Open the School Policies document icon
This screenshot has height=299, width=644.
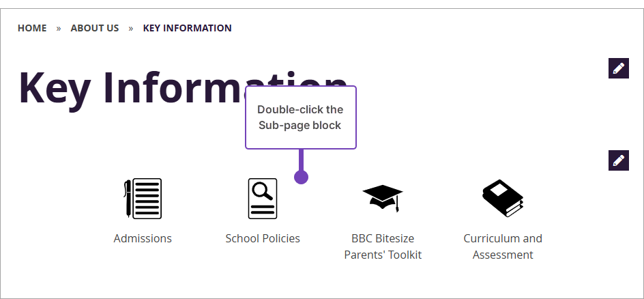263,199
